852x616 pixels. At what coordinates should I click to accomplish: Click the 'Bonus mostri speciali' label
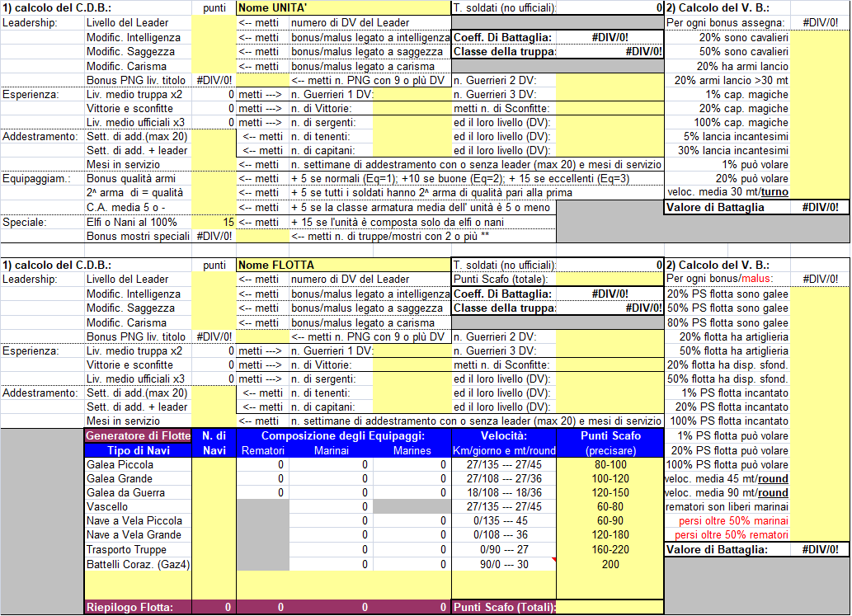click(138, 237)
